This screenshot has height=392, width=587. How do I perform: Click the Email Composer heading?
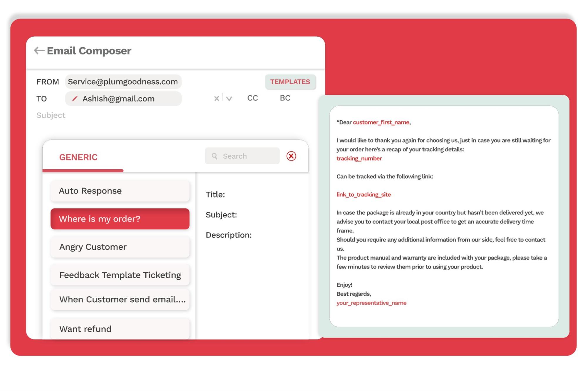(x=89, y=51)
